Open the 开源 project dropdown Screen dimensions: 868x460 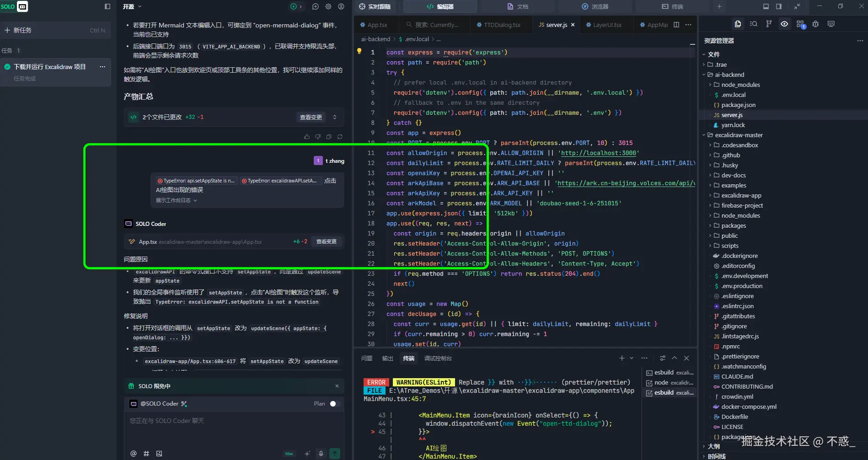[132, 6]
